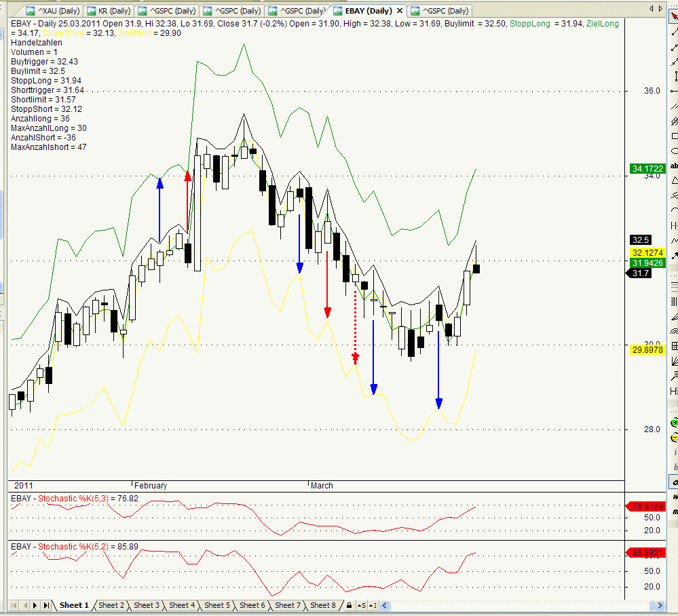Open the ^GSPC tab right of EBAY

click(x=439, y=11)
